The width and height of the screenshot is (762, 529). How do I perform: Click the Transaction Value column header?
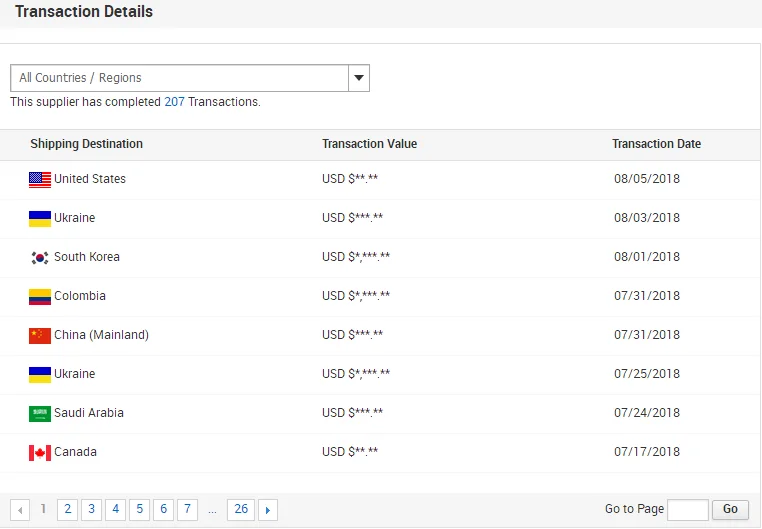369,144
